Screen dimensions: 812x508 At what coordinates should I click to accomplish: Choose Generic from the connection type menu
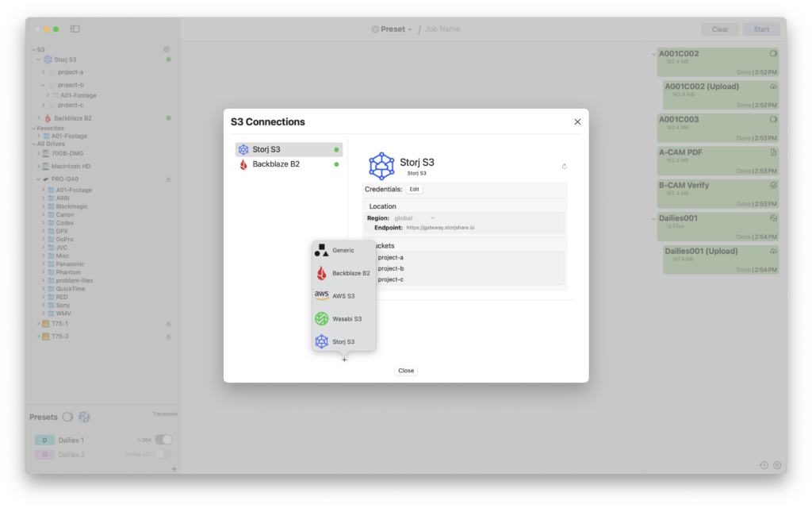click(344, 250)
